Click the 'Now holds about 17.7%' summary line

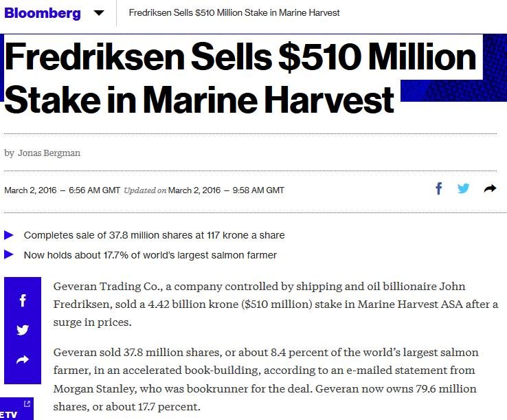click(150, 255)
